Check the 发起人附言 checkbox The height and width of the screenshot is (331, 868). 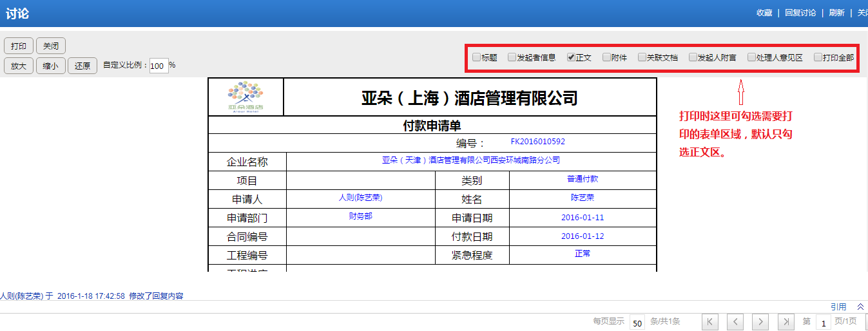693,57
